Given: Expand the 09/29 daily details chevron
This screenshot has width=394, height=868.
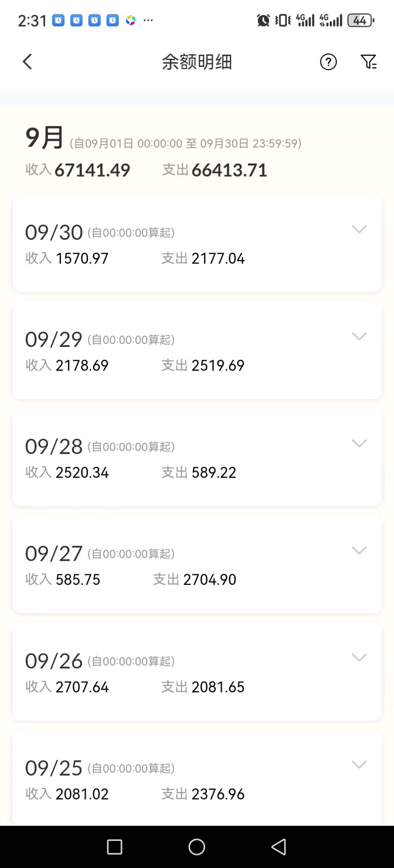Looking at the screenshot, I should click(359, 336).
